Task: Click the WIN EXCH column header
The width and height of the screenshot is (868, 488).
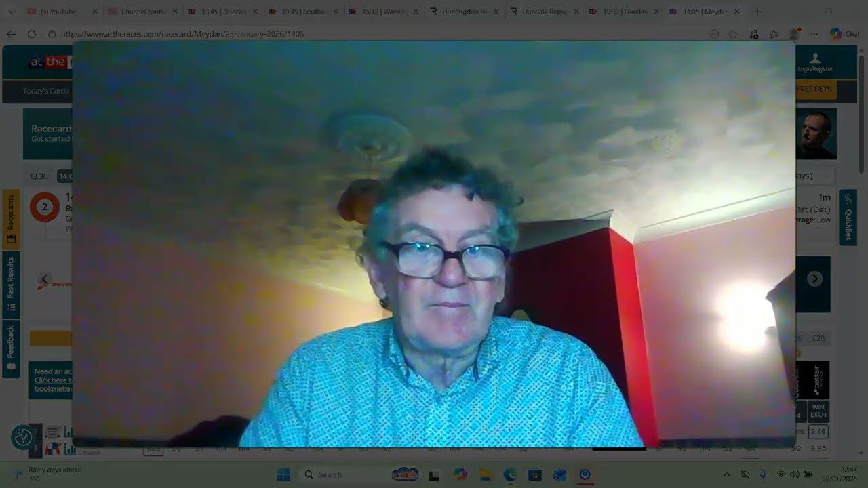Action: click(x=818, y=411)
